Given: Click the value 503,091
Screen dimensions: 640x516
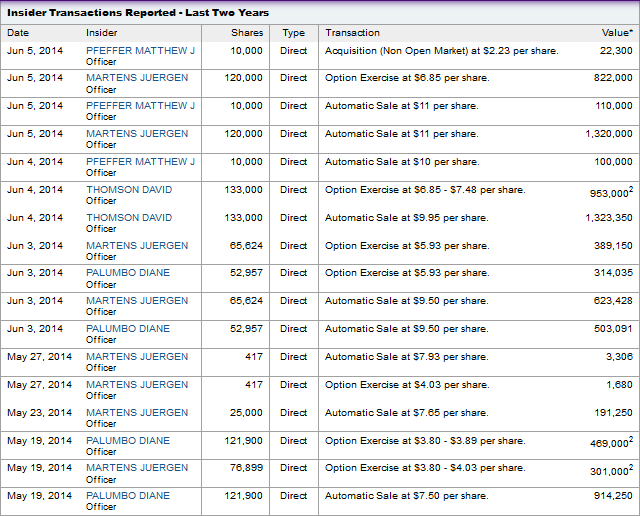Looking at the screenshot, I should pos(613,329).
